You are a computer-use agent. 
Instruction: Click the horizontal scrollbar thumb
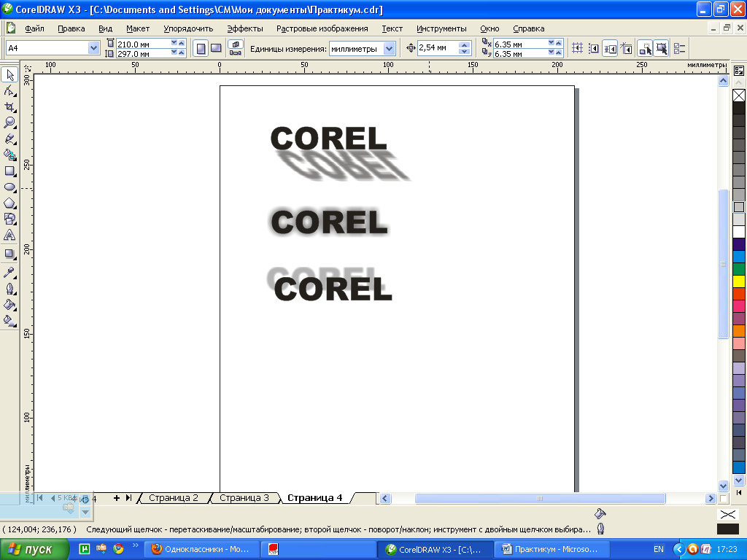[x=540, y=499]
